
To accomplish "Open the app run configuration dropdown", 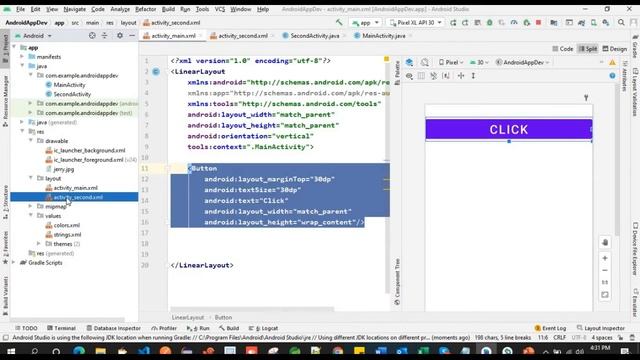I will (366, 22).
